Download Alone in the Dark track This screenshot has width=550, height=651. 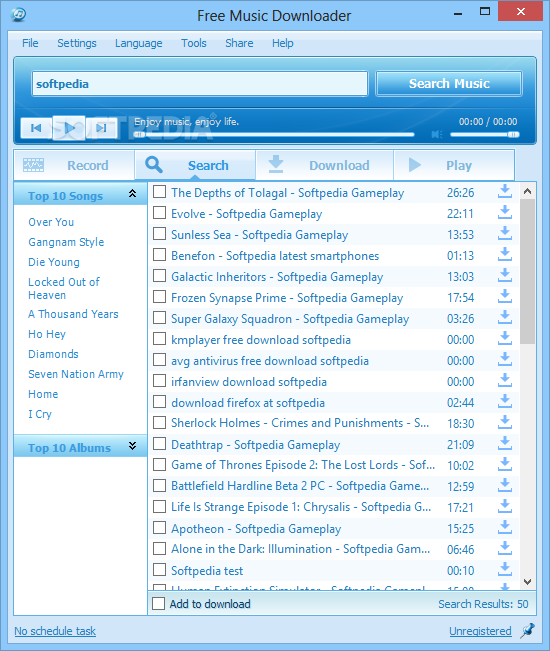[x=505, y=548]
